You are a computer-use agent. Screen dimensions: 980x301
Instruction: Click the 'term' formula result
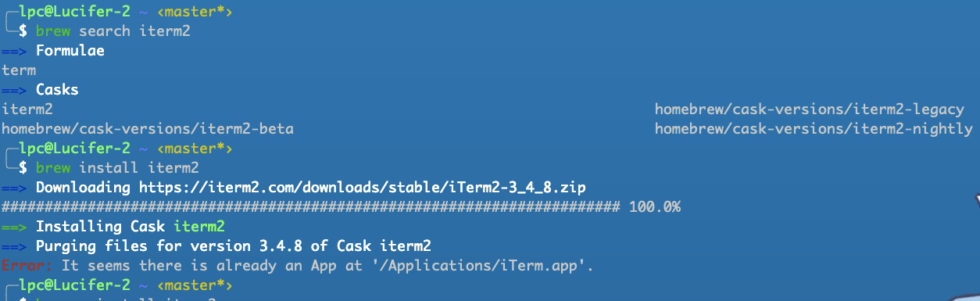click(x=19, y=70)
